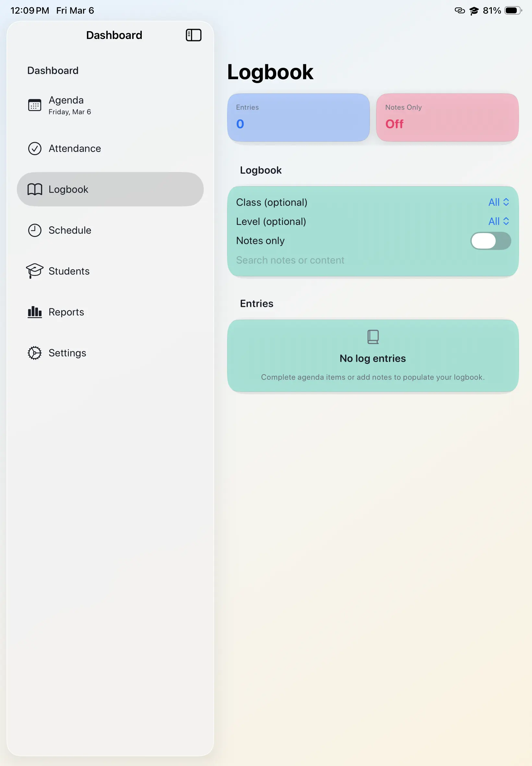Click the Settings gear icon
The width and height of the screenshot is (532, 766).
35,353
